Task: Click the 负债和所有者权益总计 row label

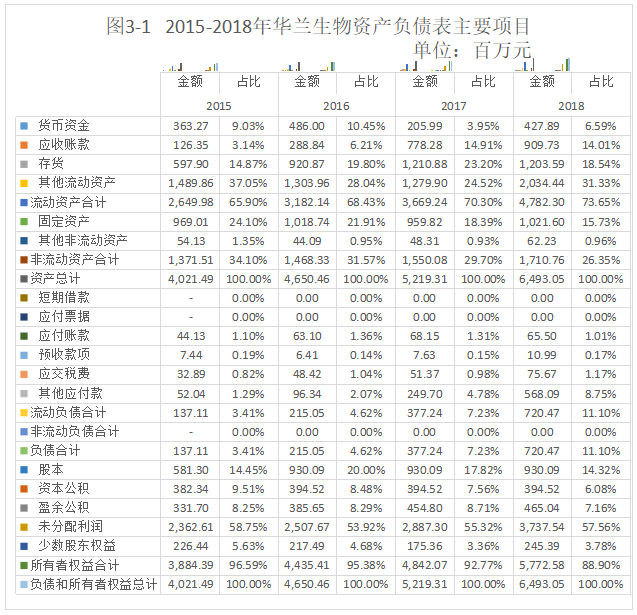Action: (93, 584)
